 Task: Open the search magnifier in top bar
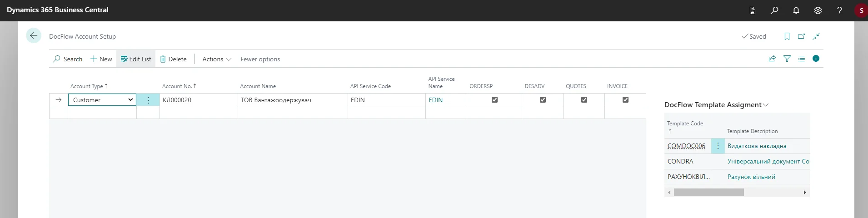tap(774, 10)
